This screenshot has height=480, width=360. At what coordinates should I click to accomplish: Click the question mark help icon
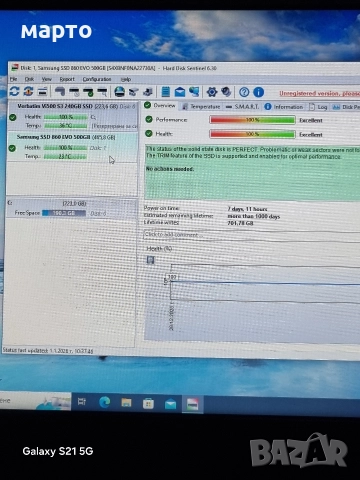[244, 92]
